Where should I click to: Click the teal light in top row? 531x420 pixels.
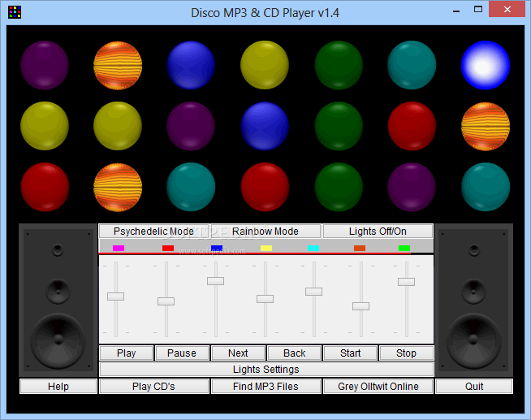click(x=412, y=65)
